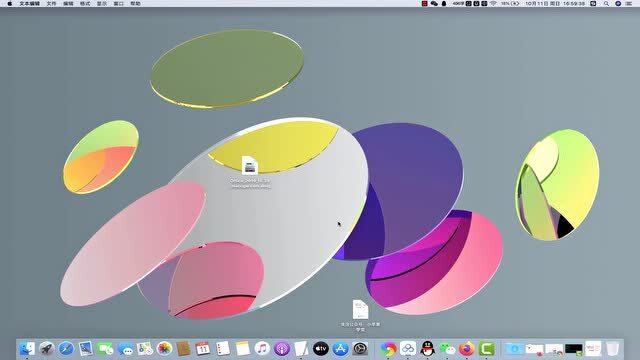Screen dimensions: 640x360
Task: Open Photos colorful flower icon
Action: pyautogui.click(x=164, y=349)
